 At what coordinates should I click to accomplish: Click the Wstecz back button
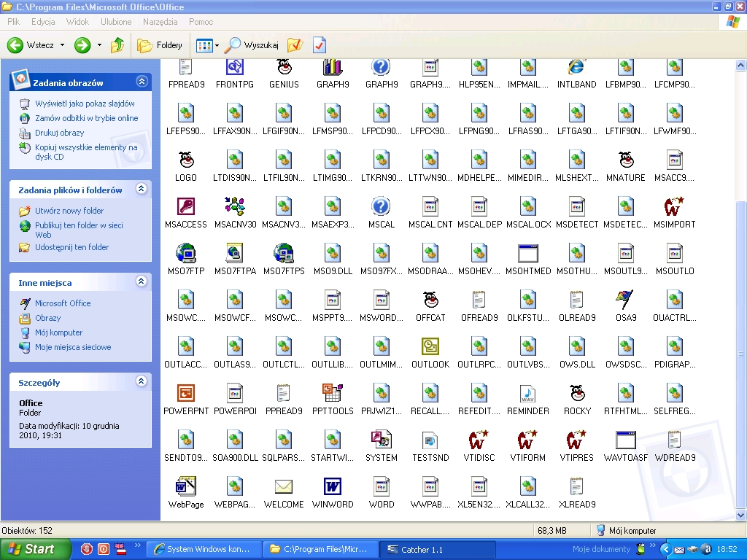click(31, 45)
